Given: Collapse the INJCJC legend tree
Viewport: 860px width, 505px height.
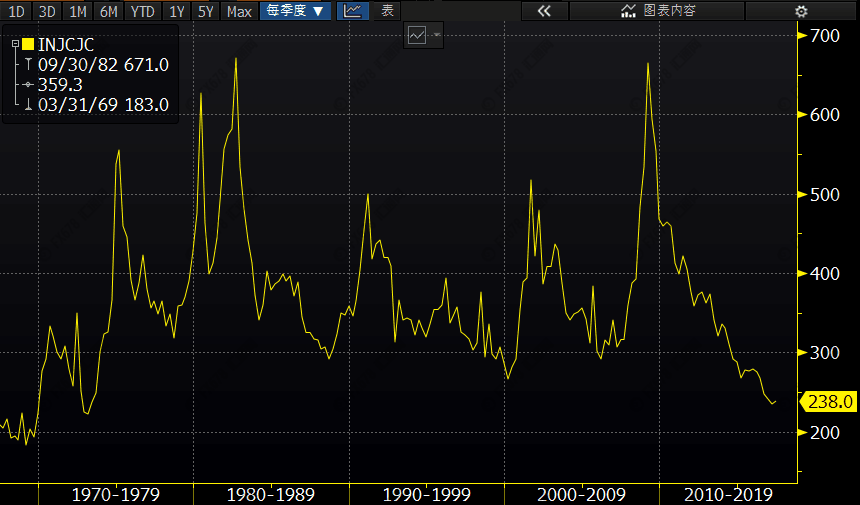Looking at the screenshot, I should click(x=15, y=44).
